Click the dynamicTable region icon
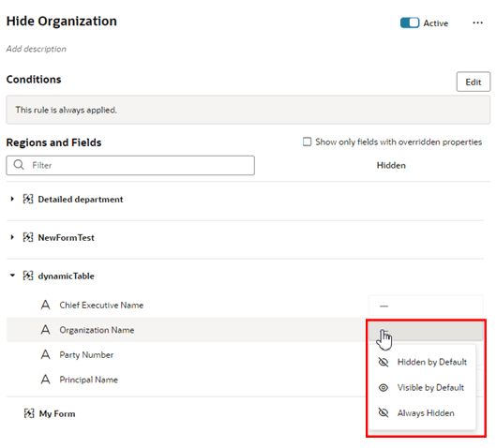497x448 pixels. click(x=28, y=276)
